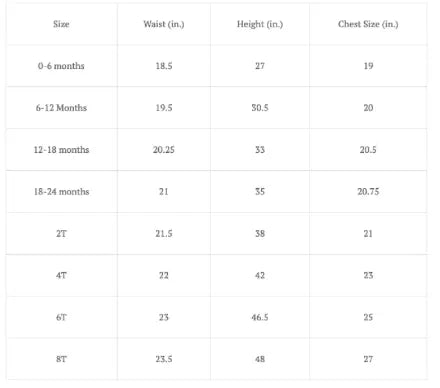Click waist value 18.5
The image size is (440, 388).
click(x=164, y=66)
